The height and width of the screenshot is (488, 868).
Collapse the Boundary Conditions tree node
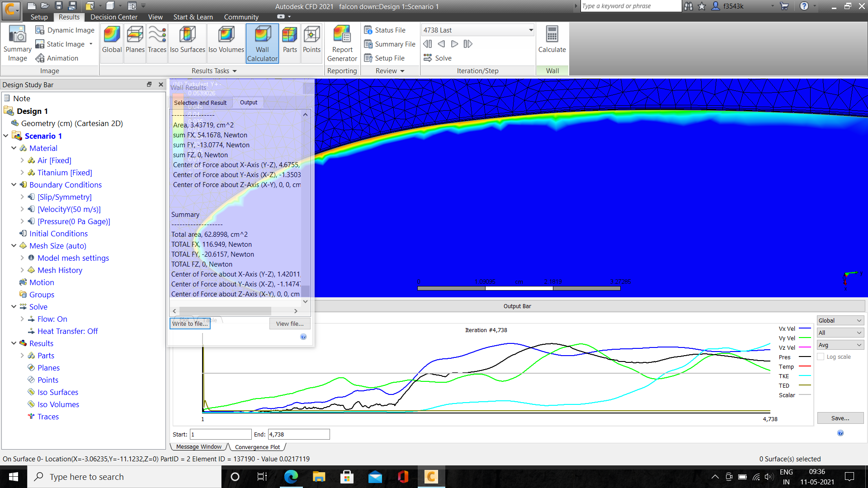click(x=14, y=184)
